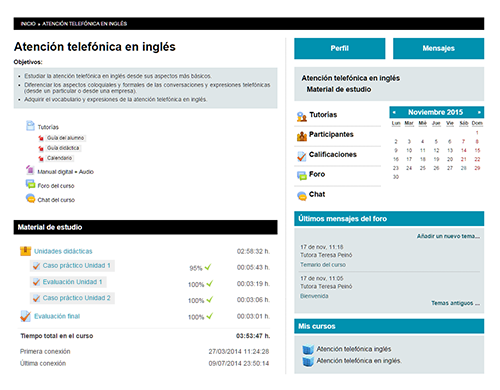Click the Atención telefónica en inglés. course cube icon
This screenshot has height=390, width=500.
308,361
